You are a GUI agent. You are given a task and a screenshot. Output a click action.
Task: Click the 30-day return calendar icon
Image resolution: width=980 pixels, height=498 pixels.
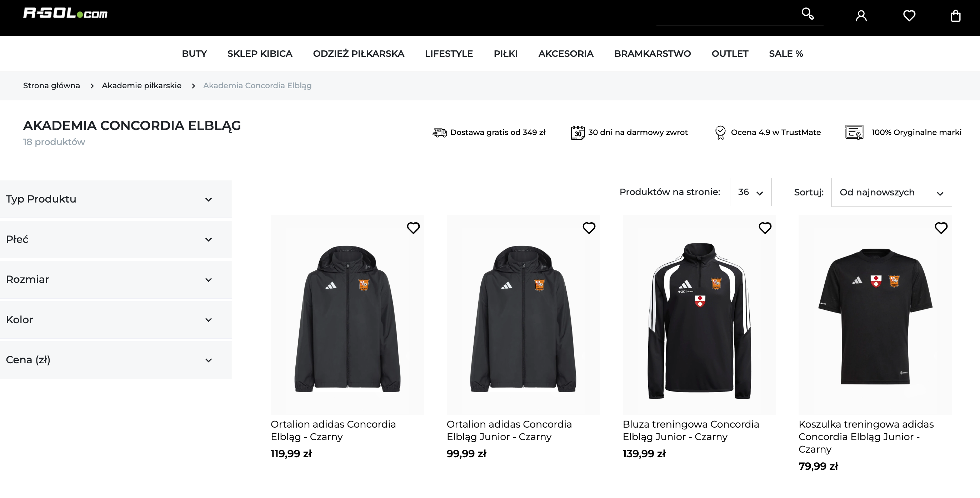point(577,133)
